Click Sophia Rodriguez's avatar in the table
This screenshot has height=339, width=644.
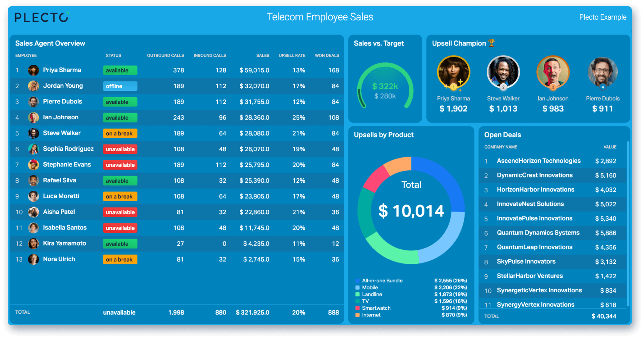click(x=33, y=149)
